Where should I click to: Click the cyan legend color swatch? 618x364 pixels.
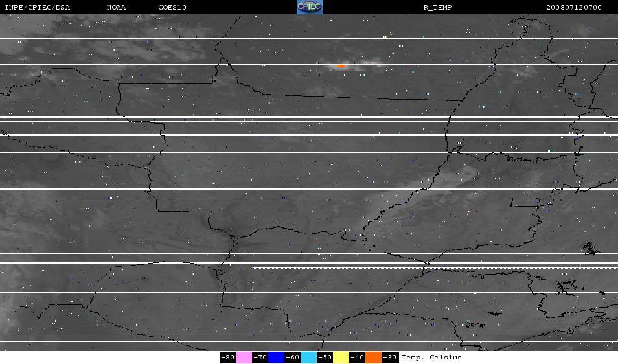coord(308,358)
